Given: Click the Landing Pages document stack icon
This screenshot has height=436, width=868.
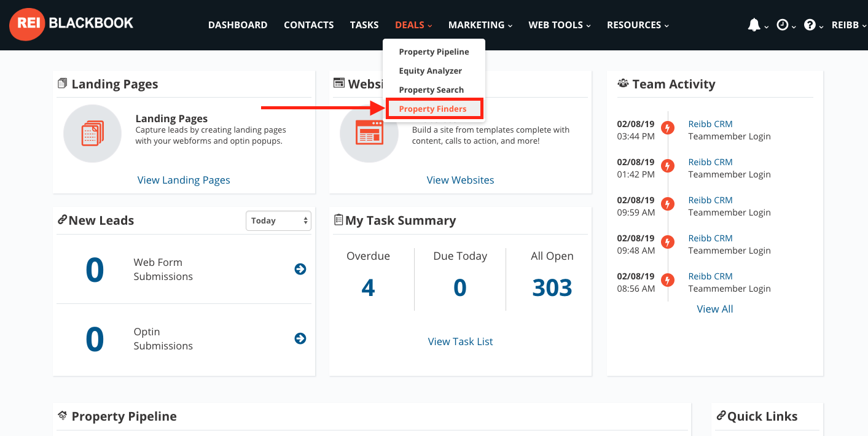Looking at the screenshot, I should (93, 133).
